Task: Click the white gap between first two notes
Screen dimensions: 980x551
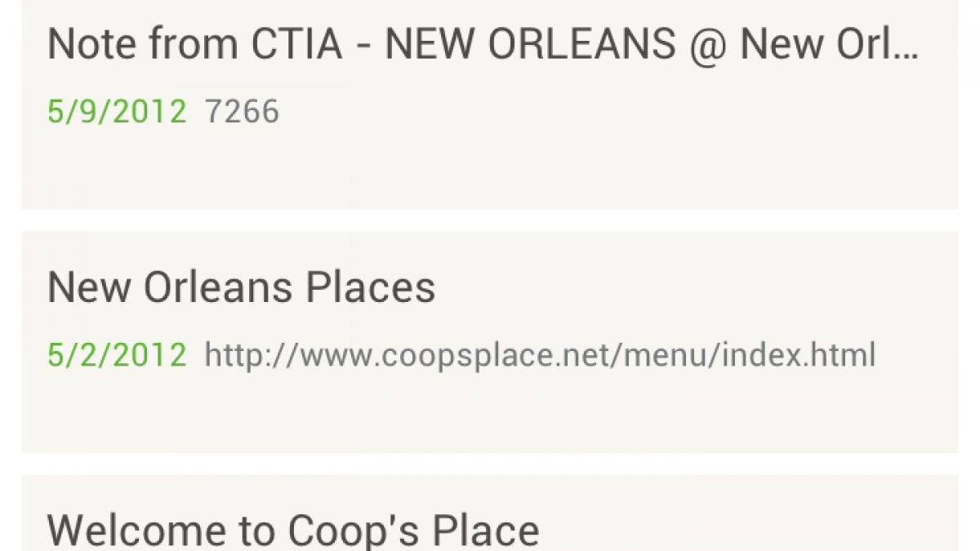Action: click(x=490, y=220)
